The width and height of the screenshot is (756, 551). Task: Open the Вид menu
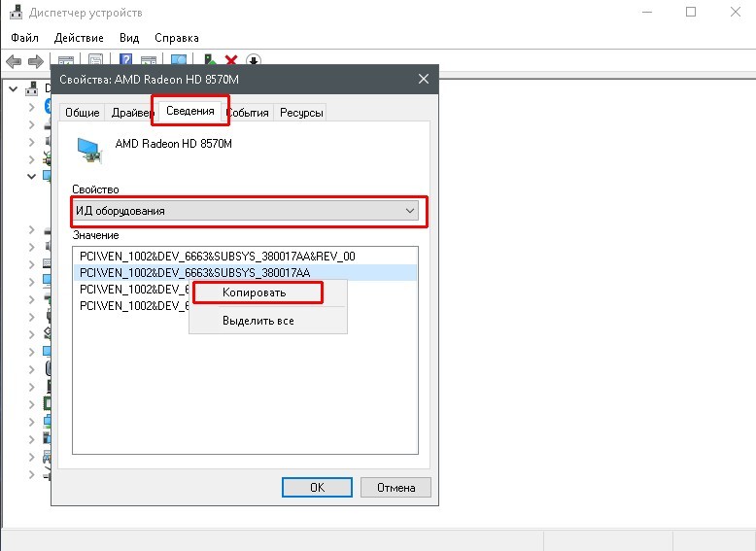click(x=129, y=38)
